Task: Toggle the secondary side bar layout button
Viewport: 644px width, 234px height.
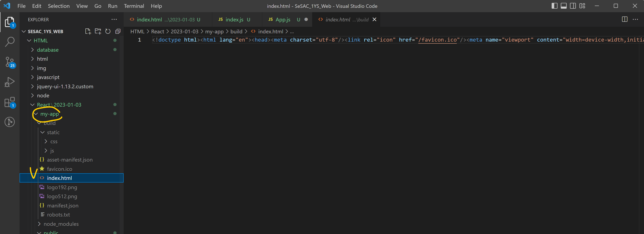Action: [x=573, y=6]
